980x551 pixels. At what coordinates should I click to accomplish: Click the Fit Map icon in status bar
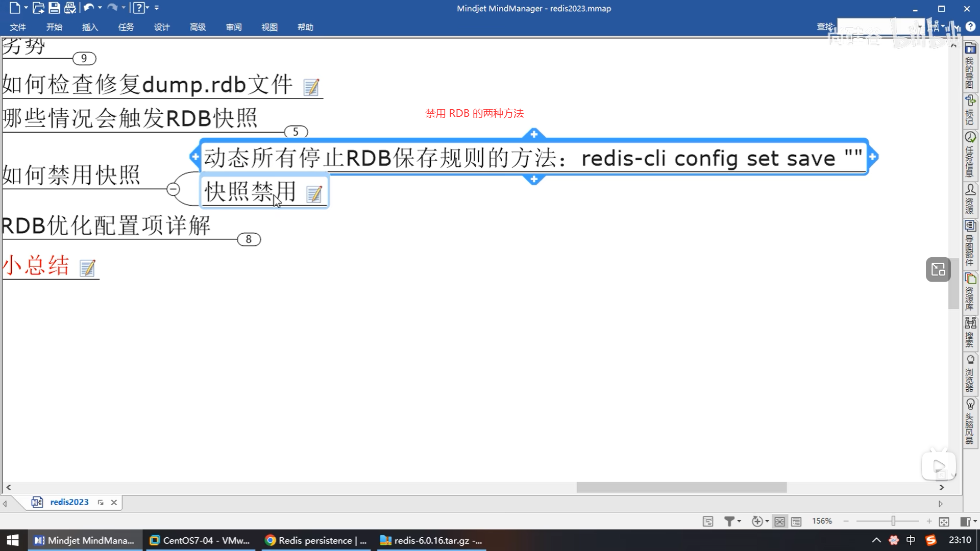[944, 521]
